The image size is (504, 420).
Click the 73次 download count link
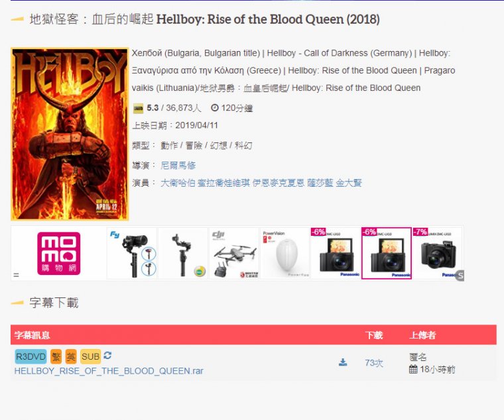[374, 363]
